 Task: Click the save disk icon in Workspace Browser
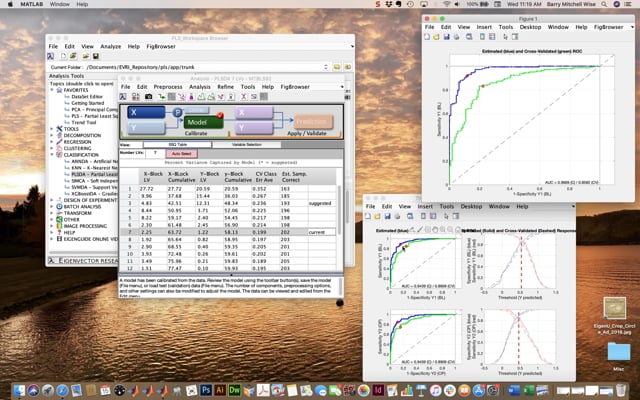[x=96, y=56]
